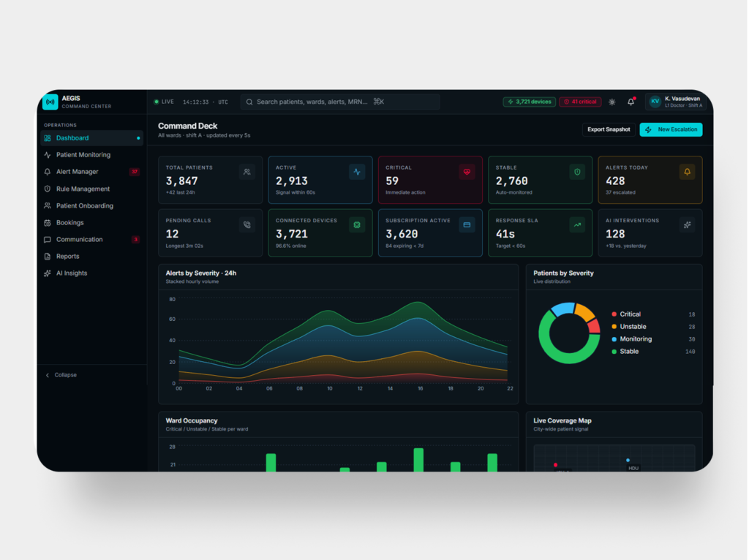Screen dimensions: 749x560
Task: Open AI Insights page
Action: point(91,273)
